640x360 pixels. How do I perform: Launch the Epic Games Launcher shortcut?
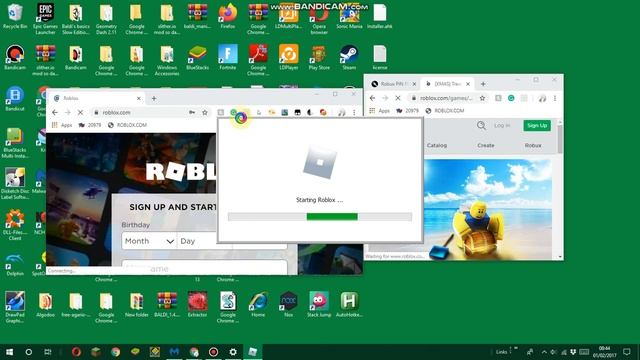click(x=45, y=18)
